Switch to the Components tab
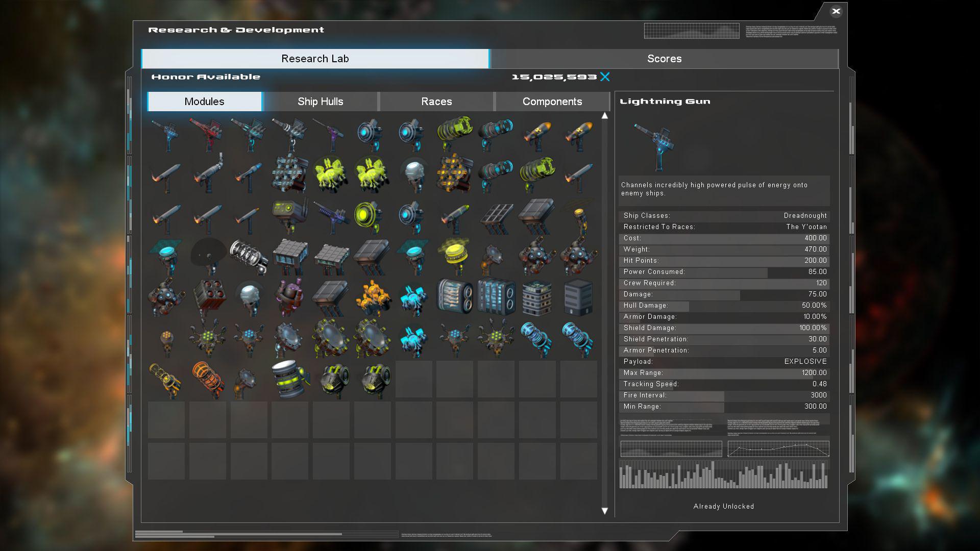Image resolution: width=980 pixels, height=551 pixels. pos(552,102)
